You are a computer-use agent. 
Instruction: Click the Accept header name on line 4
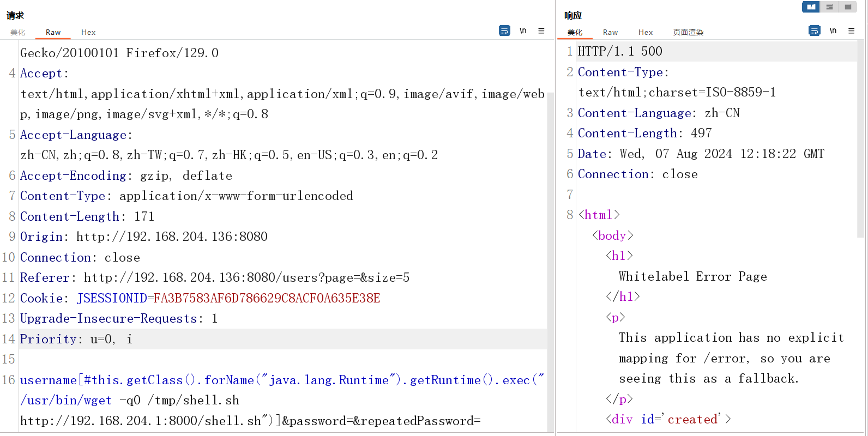click(x=41, y=73)
